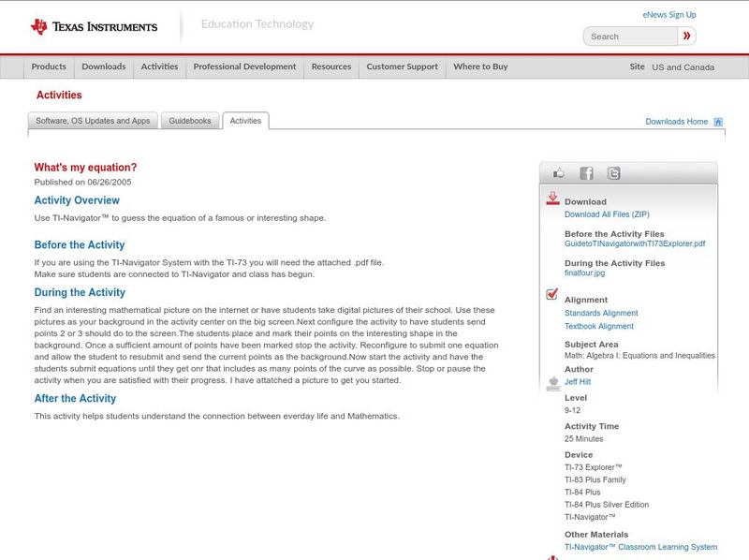Click the Texas Instruments logo
Screen dimensions: 749x560
click(95, 27)
